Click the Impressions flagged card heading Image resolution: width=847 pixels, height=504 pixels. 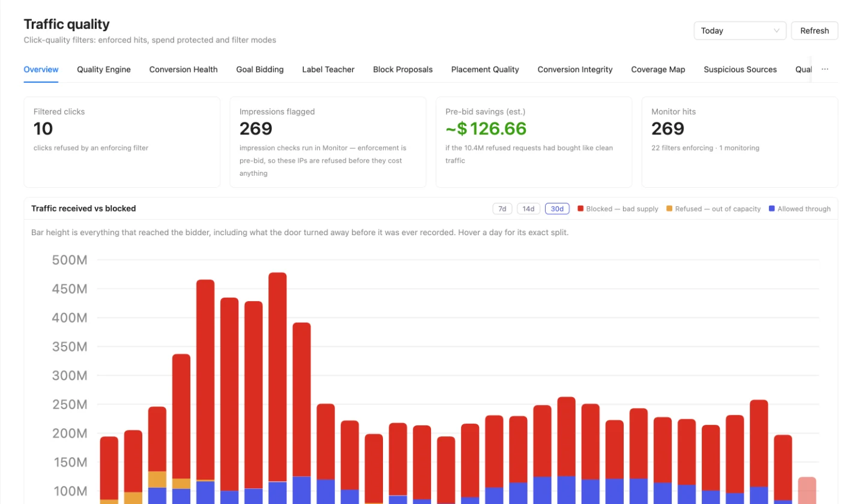[277, 112]
